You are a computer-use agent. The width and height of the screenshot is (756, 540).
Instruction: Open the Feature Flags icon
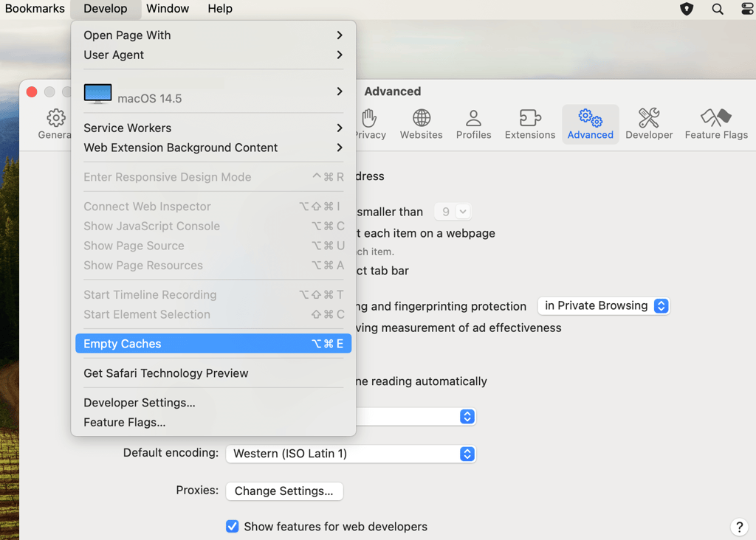(716, 124)
